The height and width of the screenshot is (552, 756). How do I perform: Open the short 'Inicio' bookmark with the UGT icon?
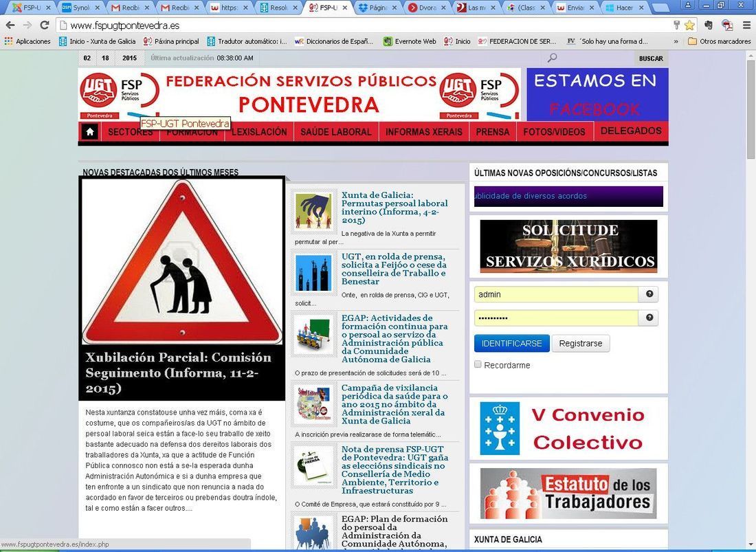click(457, 41)
